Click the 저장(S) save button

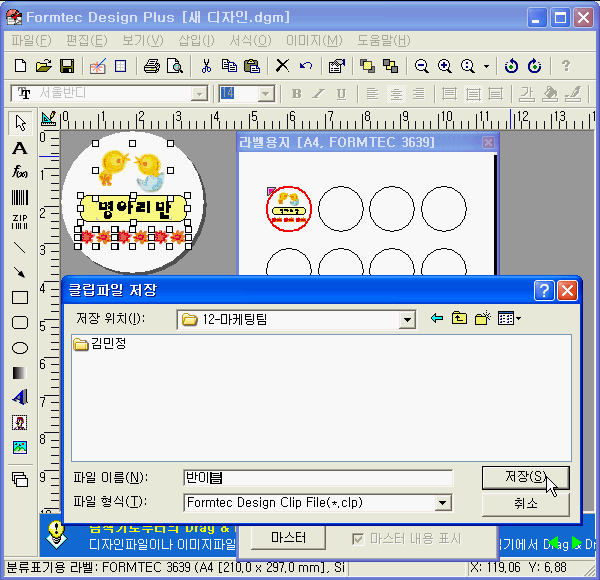[526, 478]
